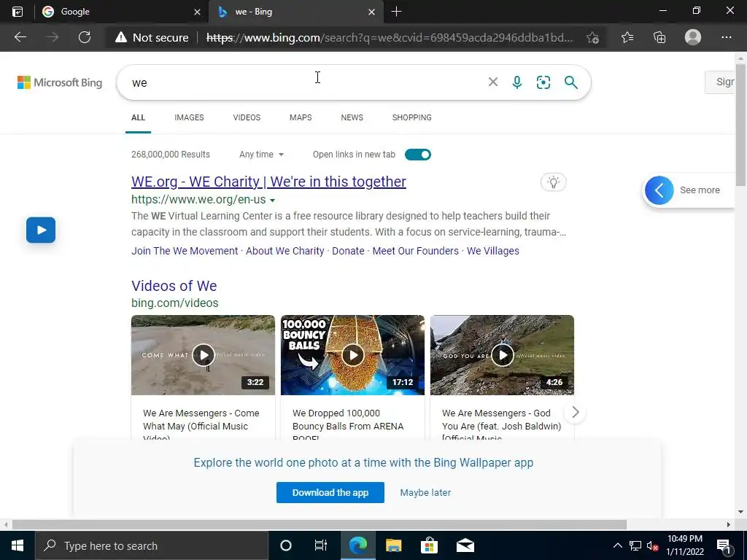Viewport: 747px width, 560px height.
Task: Select the ALL search tab
Action: pos(138,117)
